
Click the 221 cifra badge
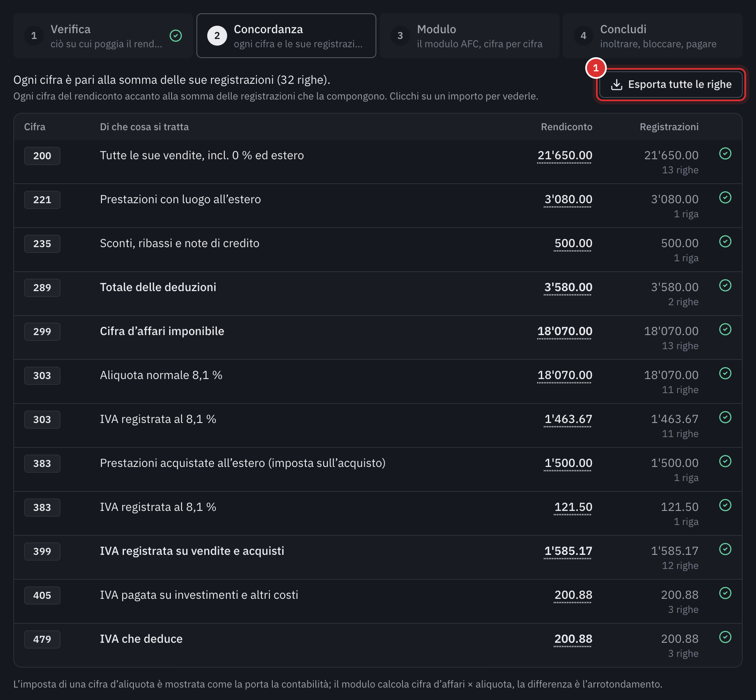[x=42, y=200]
